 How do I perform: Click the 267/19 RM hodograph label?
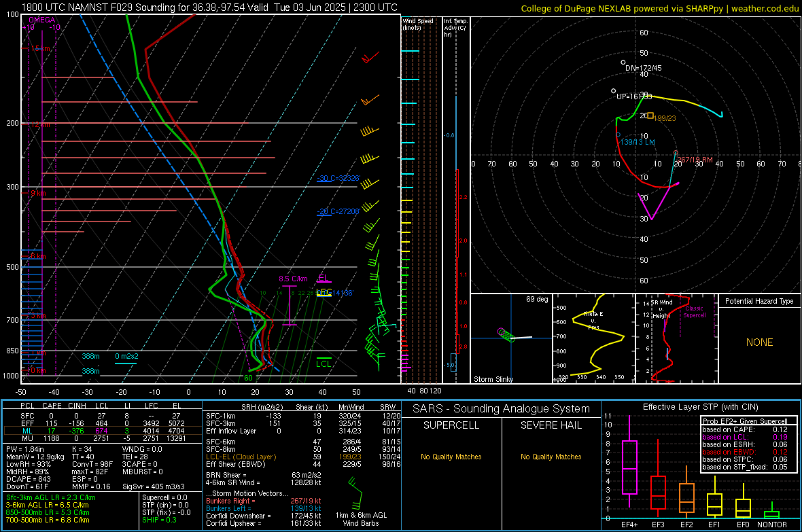pos(695,160)
